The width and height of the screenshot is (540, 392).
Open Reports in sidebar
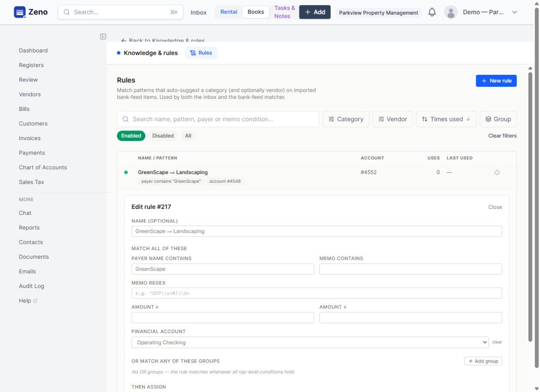click(x=29, y=228)
